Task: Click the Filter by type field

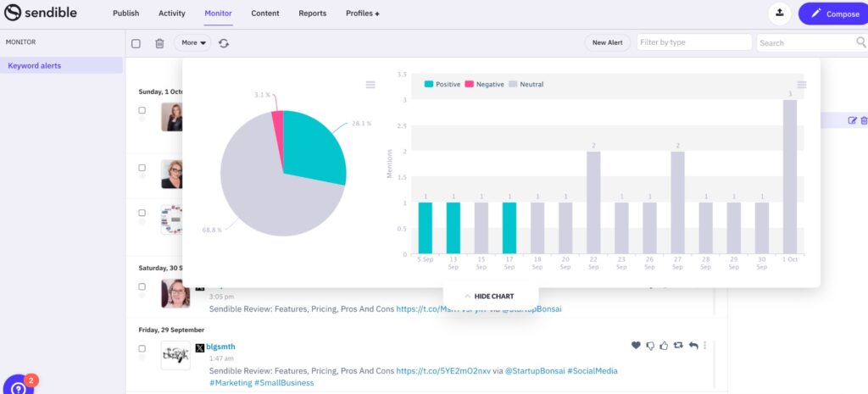Action: tap(694, 42)
